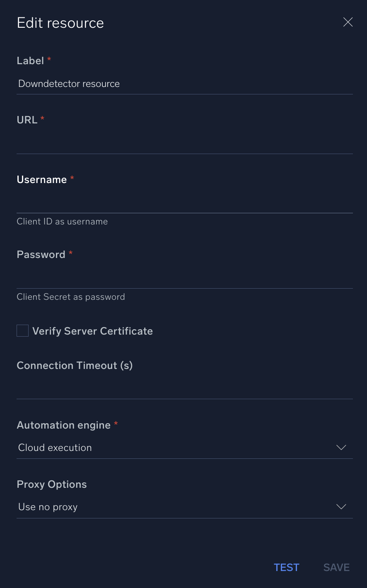Click the Client ID as username hint text
Viewport: 367px width, 588px height.
[62, 222]
